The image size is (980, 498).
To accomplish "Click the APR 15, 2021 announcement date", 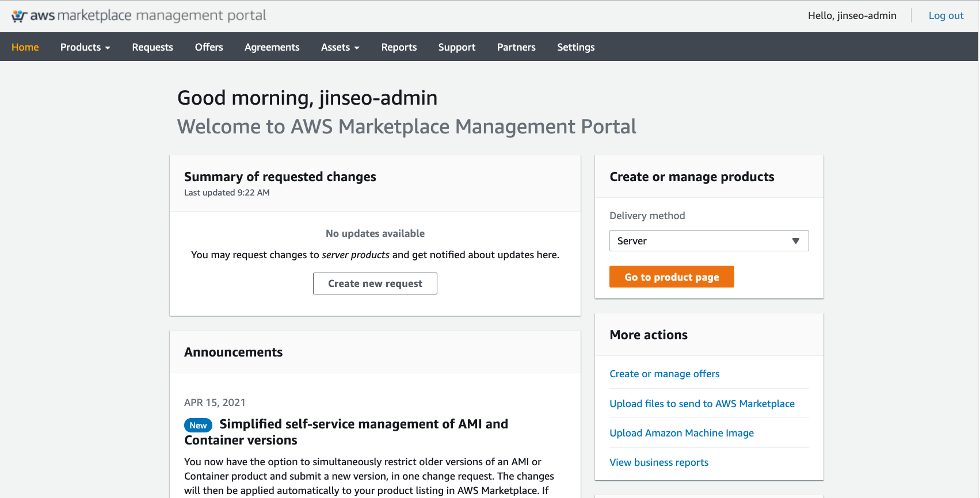I will click(215, 403).
